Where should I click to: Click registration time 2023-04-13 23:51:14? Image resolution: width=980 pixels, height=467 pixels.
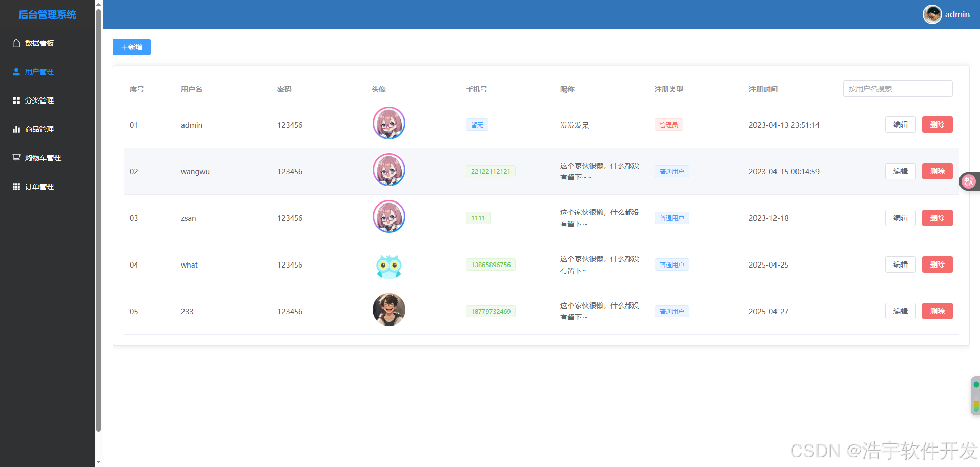coord(784,125)
